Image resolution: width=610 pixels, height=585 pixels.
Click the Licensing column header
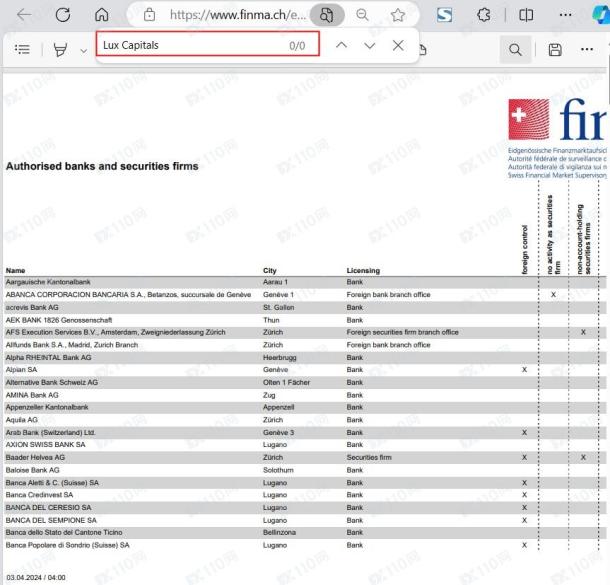[363, 270]
